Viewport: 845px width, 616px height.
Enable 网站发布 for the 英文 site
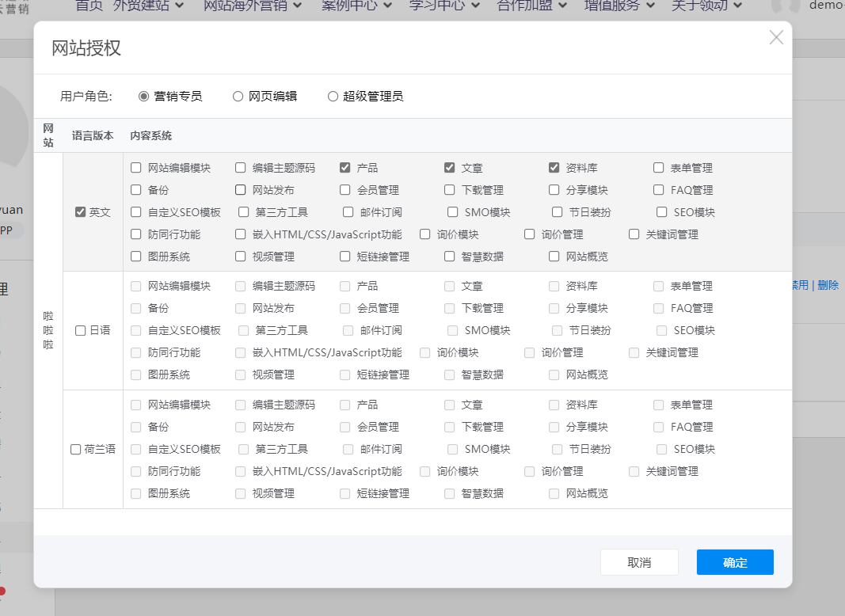241,190
